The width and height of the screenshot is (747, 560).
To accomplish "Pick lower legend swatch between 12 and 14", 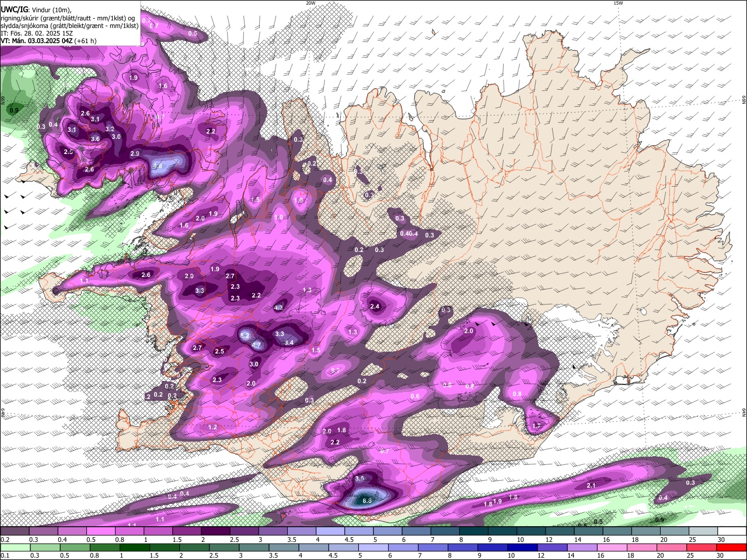I will pos(551,547).
